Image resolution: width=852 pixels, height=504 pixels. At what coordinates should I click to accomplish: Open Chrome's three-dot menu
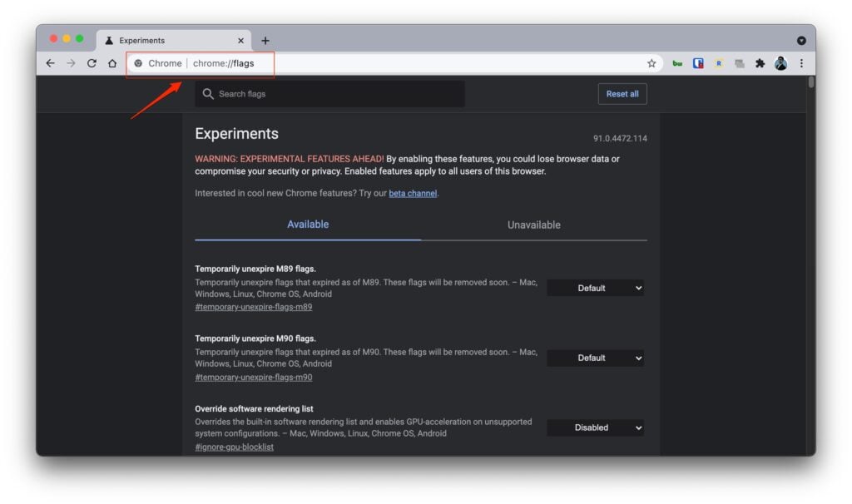click(x=801, y=63)
